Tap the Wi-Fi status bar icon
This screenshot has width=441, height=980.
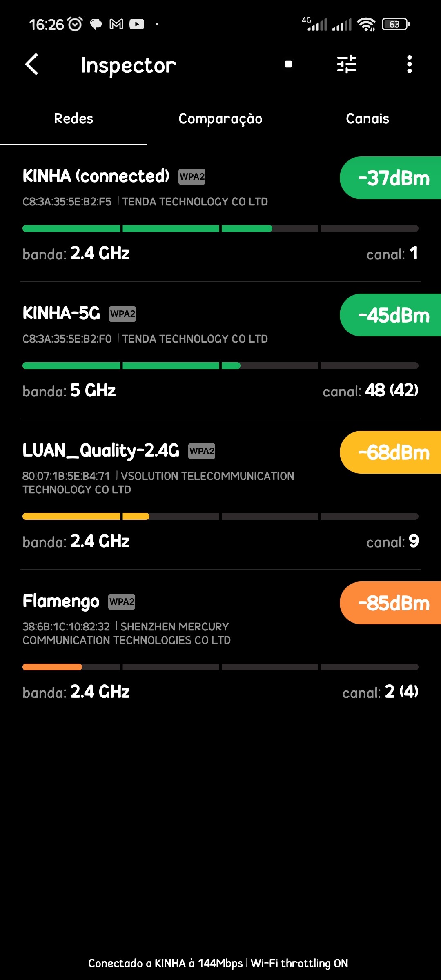click(366, 24)
